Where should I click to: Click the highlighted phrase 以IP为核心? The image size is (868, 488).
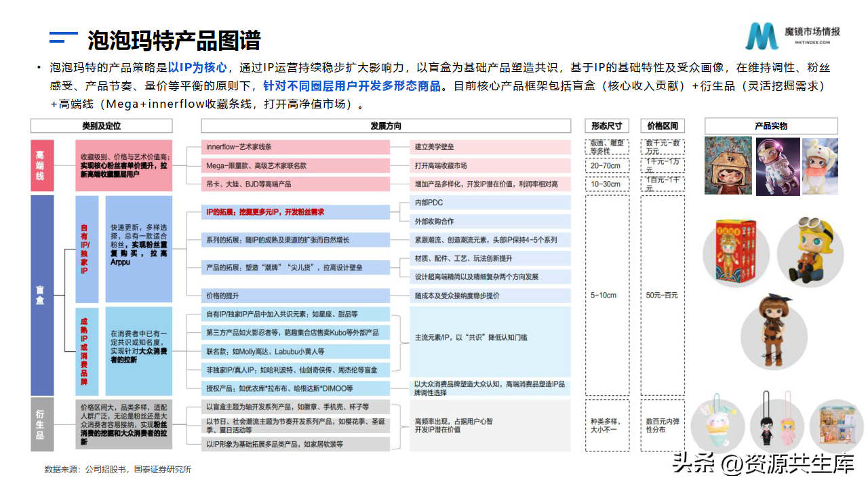tap(197, 68)
